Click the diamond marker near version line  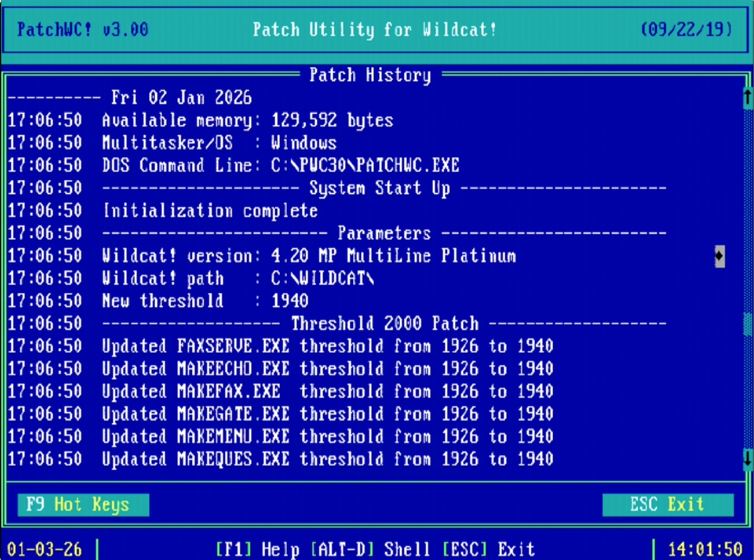tap(720, 256)
